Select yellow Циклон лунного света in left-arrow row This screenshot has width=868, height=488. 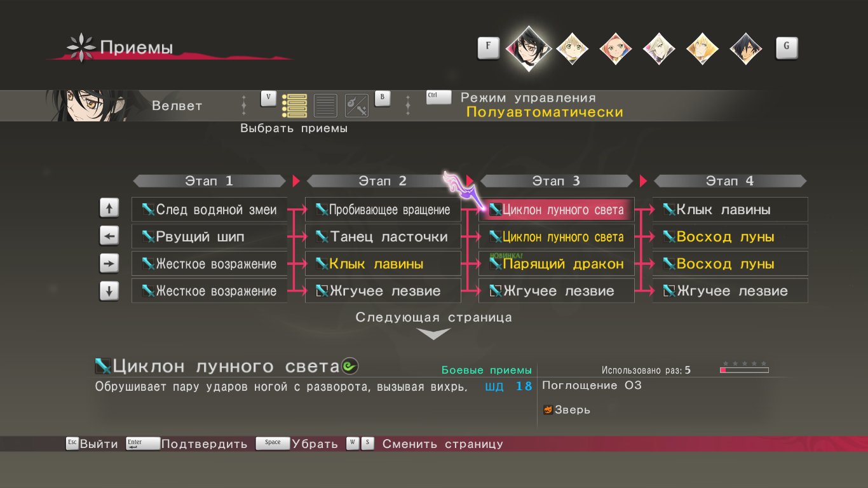(557, 237)
